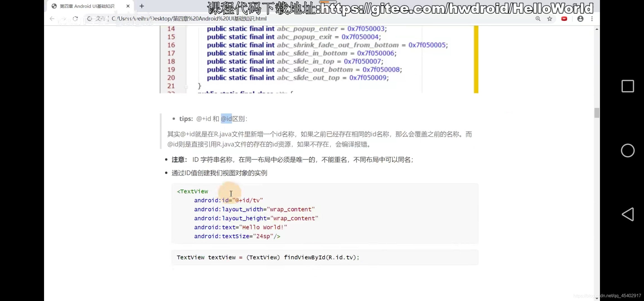Screen dimensions: 644x301
Task: Click the abc_slide_out_bottom = 0x7f050008 line
Action: tap(304, 69)
